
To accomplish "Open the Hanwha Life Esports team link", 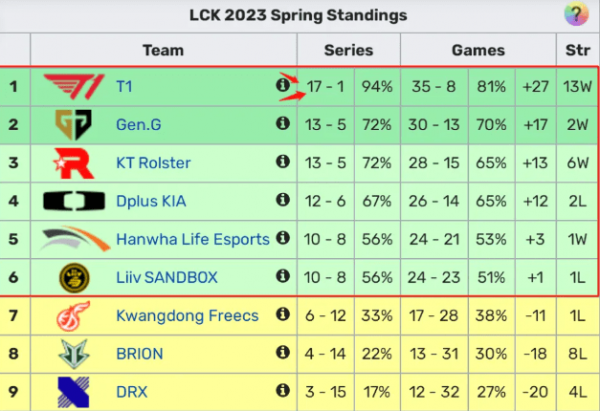I will pyautogui.click(x=193, y=239).
